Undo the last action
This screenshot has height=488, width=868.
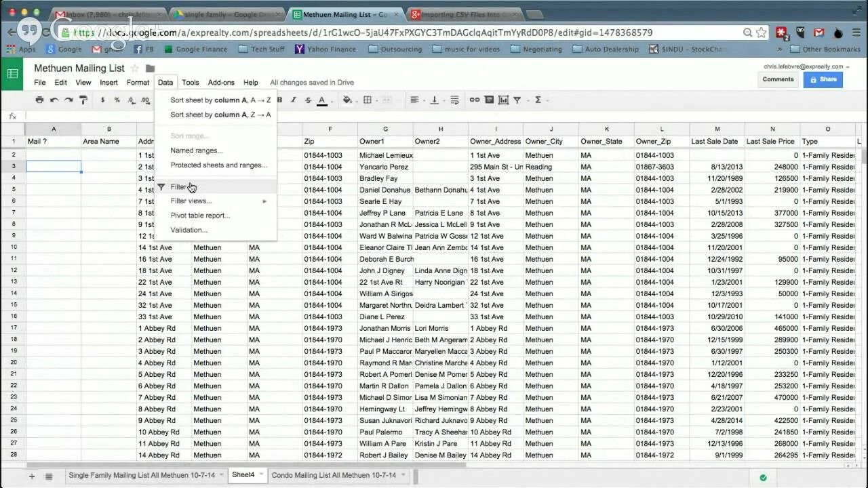click(54, 100)
